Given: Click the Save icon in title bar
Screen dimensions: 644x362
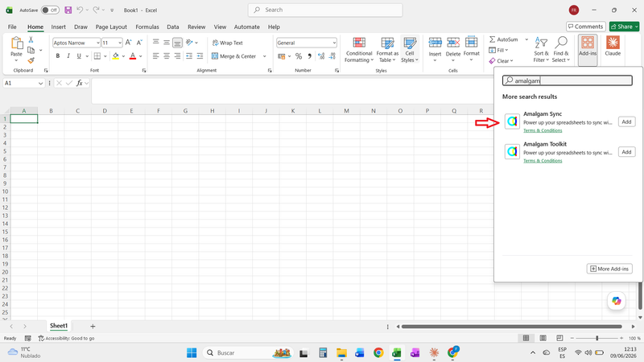Looking at the screenshot, I should click(68, 10).
